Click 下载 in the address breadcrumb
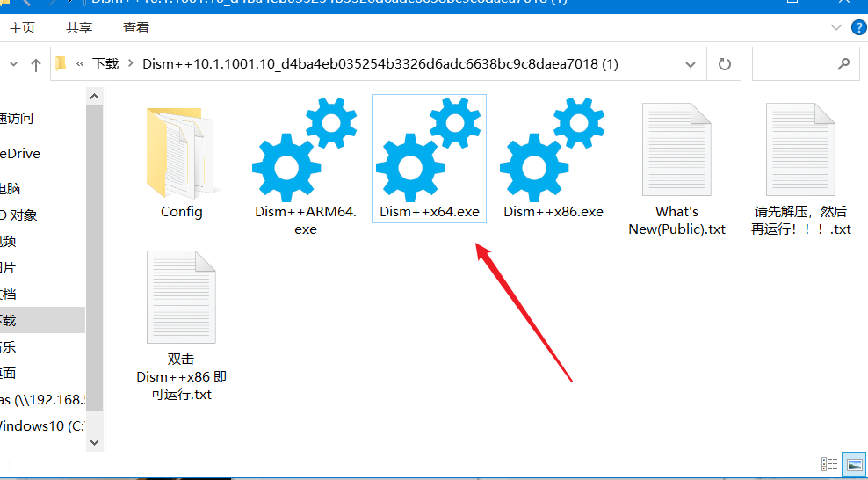 105,63
